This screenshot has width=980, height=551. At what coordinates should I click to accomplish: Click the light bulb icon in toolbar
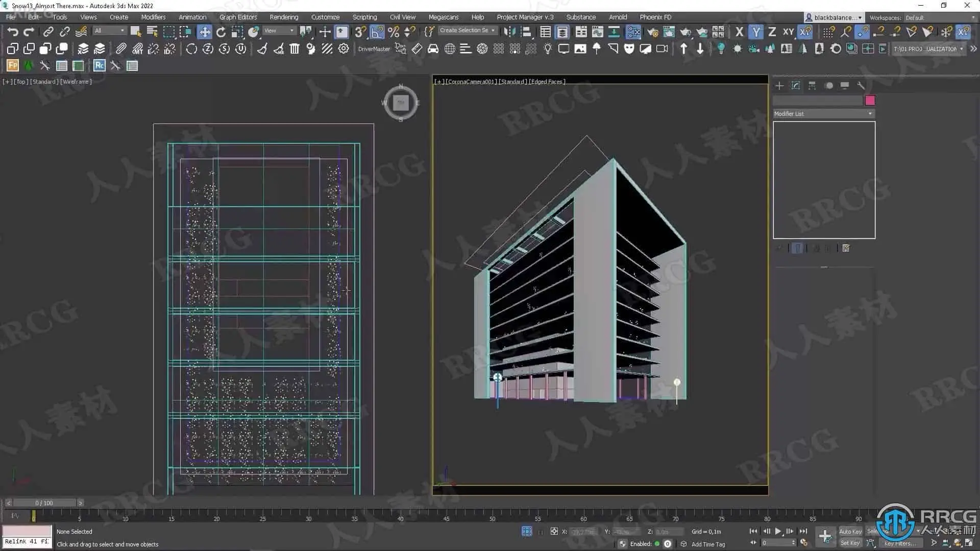click(x=548, y=49)
